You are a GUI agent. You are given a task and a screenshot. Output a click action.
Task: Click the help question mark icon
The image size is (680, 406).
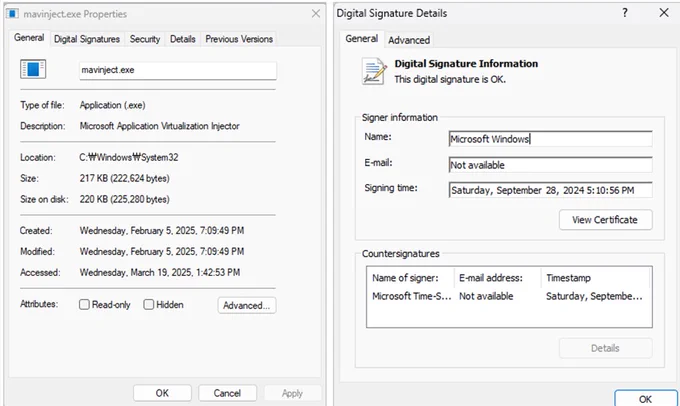click(624, 13)
